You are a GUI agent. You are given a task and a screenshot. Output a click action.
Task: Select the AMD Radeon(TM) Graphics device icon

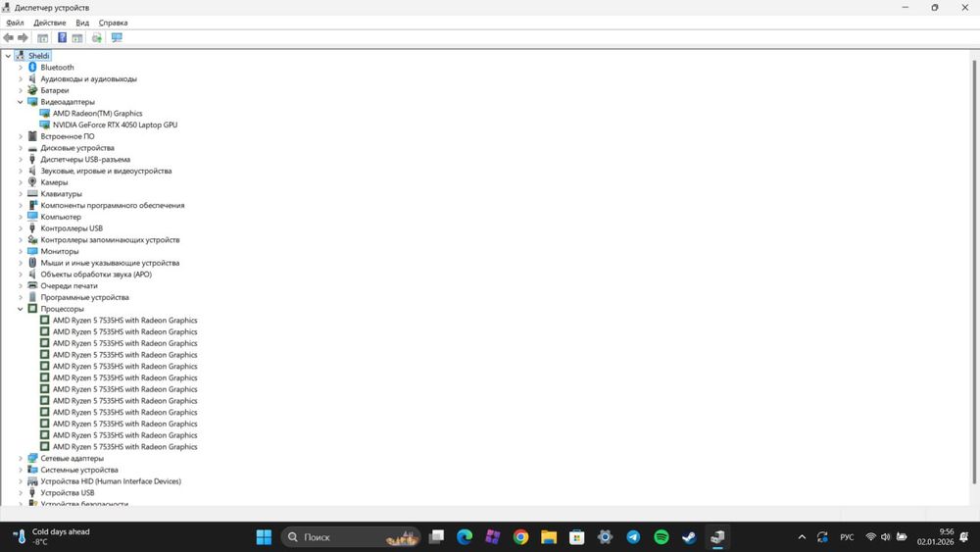click(44, 113)
